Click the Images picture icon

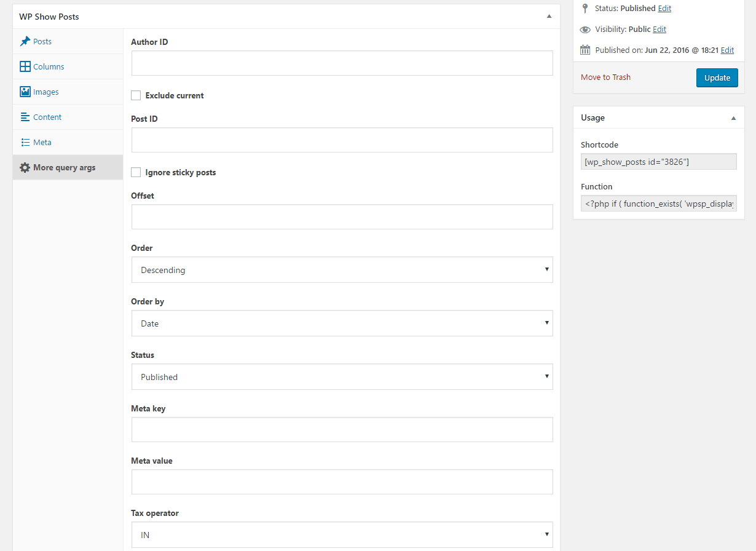[x=25, y=92]
